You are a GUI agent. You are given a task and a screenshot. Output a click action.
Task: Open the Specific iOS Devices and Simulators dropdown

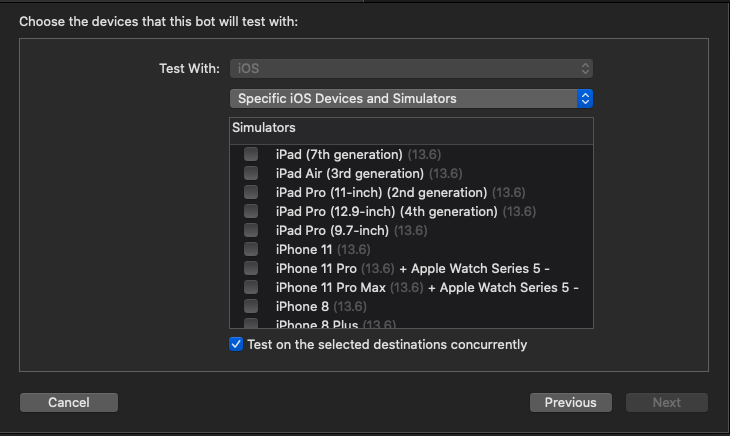[x=411, y=99]
